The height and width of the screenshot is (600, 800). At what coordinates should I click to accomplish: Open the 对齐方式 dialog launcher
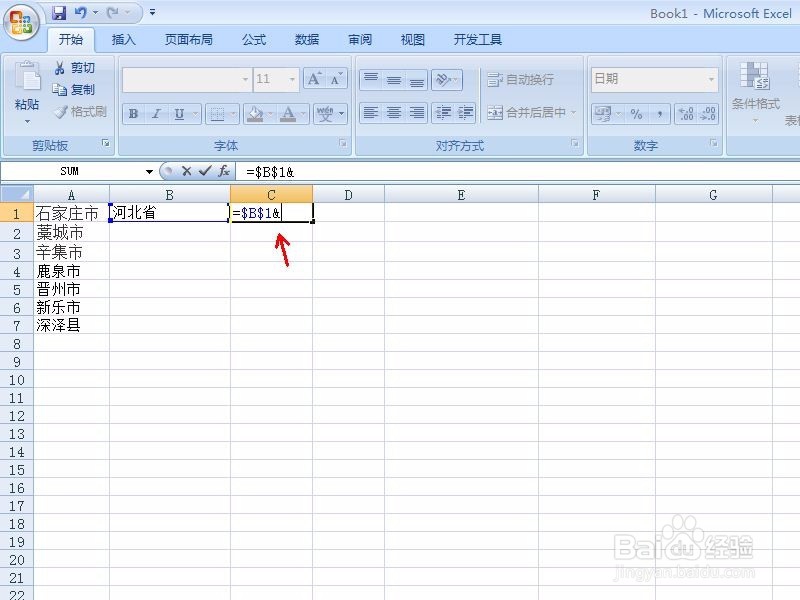pyautogui.click(x=575, y=143)
